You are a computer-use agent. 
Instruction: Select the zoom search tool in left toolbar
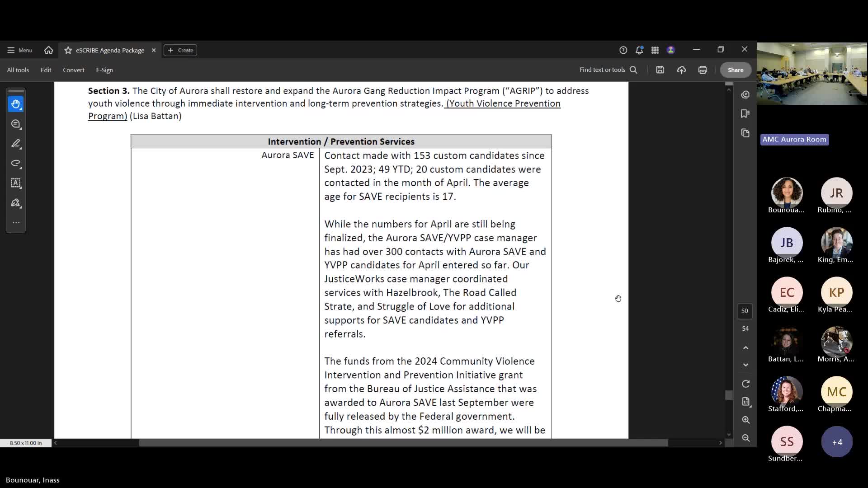pyautogui.click(x=16, y=124)
